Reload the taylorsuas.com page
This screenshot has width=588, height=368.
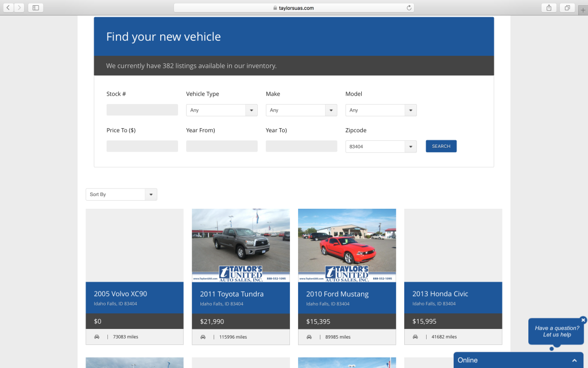[x=409, y=7]
